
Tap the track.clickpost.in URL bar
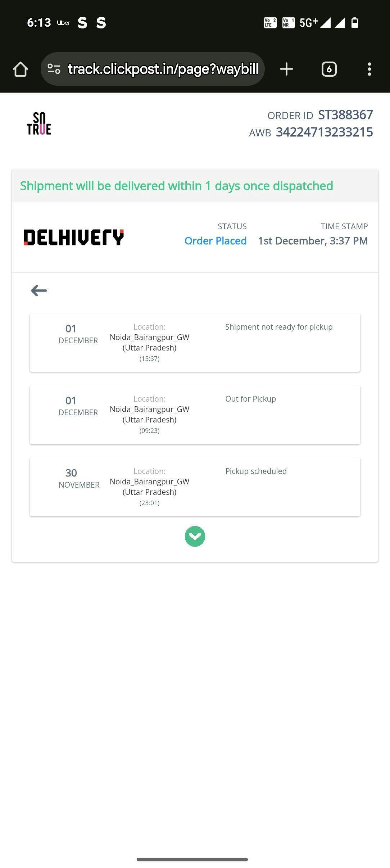[163, 69]
